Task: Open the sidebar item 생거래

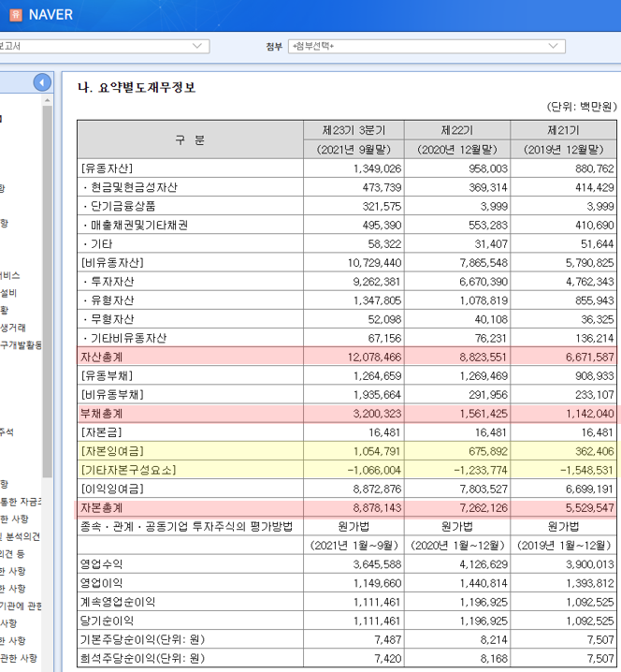Action: [13, 328]
